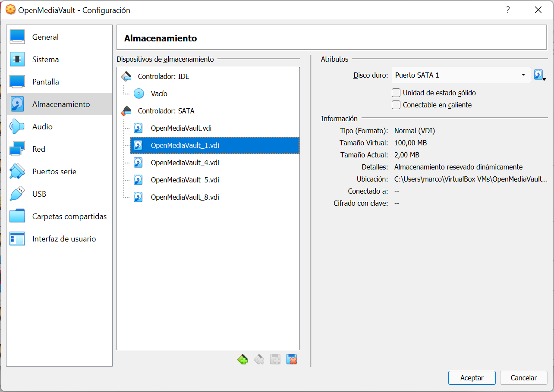Image resolution: width=554 pixels, height=392 pixels.
Task: Switch to the Red settings section
Action: click(38, 149)
